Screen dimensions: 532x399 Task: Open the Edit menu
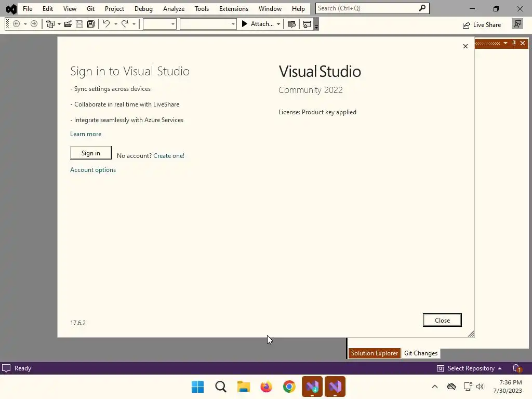pyautogui.click(x=47, y=8)
